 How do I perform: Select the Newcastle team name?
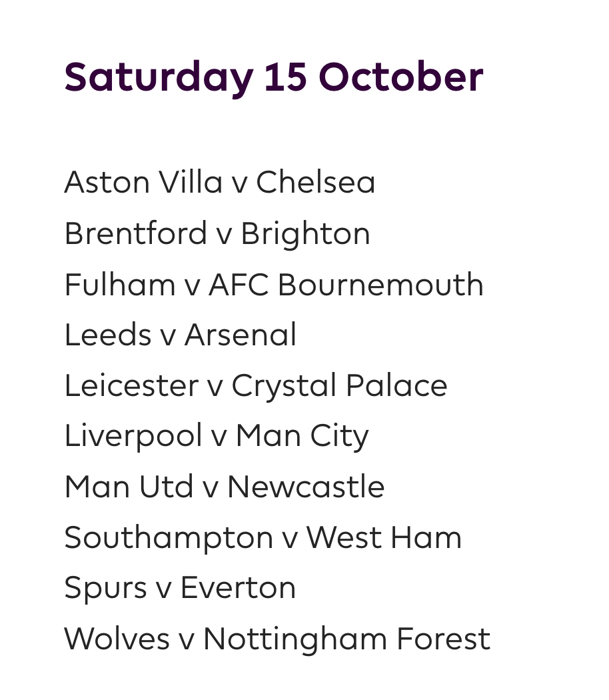pyautogui.click(x=306, y=487)
